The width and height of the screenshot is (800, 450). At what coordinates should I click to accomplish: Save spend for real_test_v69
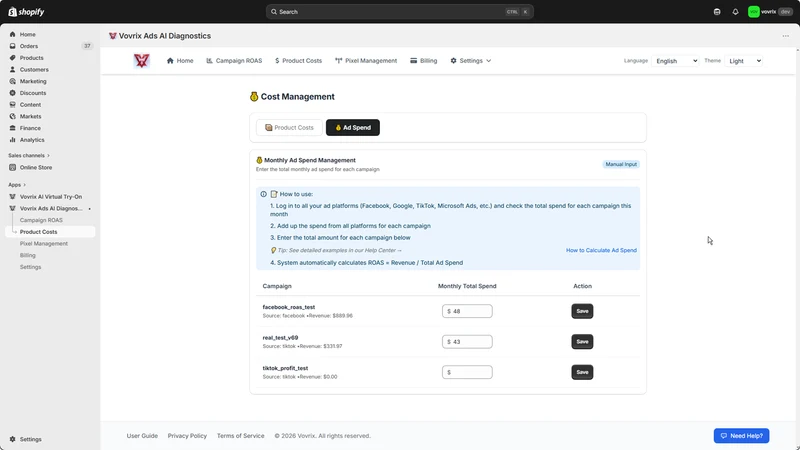point(582,342)
